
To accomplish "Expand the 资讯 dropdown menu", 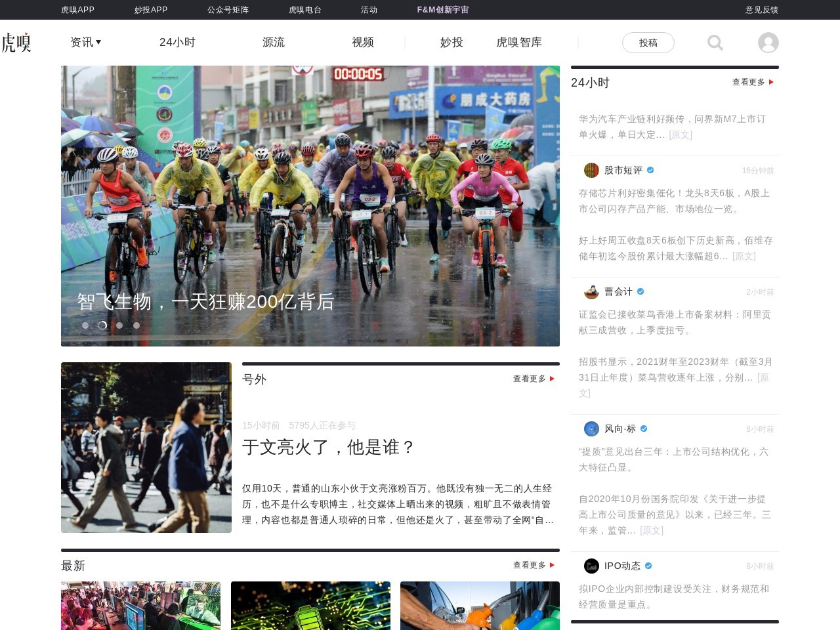I will tap(86, 42).
